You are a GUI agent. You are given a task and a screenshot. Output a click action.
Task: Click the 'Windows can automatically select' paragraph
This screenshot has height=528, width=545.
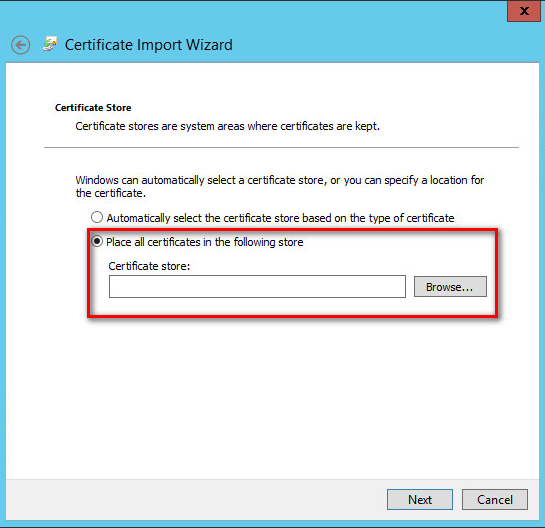(280, 186)
